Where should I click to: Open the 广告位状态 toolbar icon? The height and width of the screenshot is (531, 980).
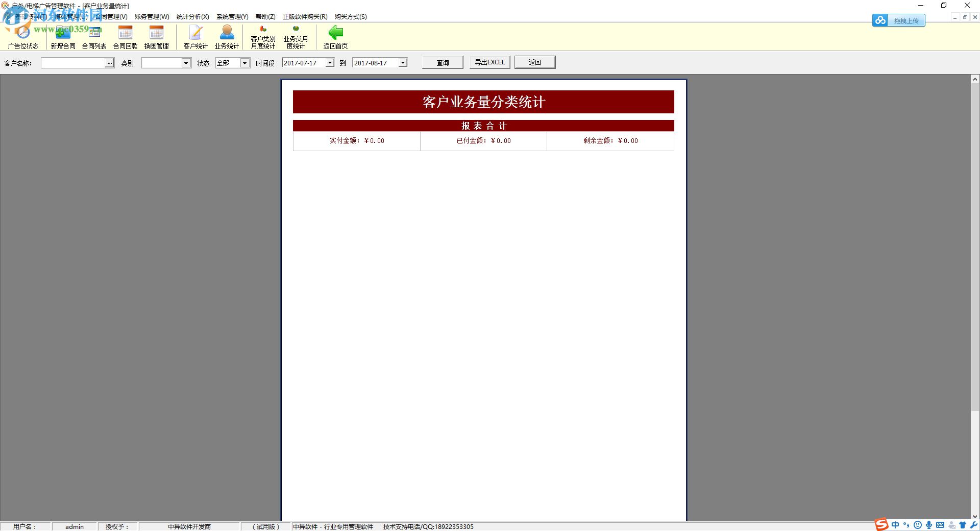click(23, 37)
